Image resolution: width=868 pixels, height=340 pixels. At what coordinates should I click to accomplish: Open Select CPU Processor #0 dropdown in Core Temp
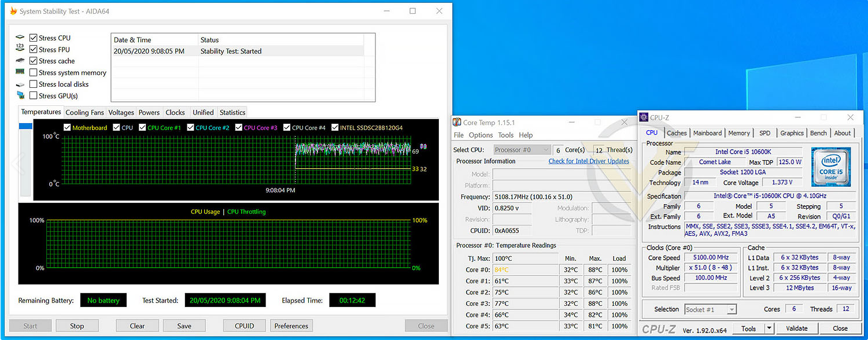(x=522, y=150)
